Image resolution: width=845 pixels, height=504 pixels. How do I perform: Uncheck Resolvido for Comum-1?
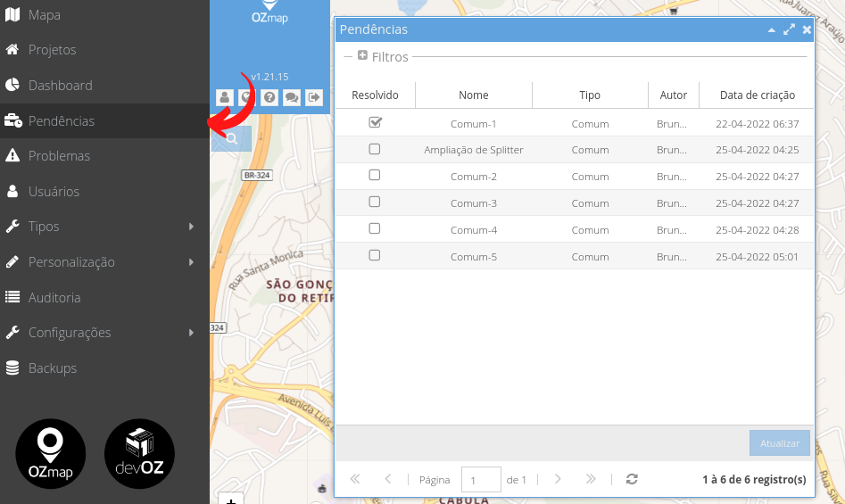pyautogui.click(x=375, y=122)
